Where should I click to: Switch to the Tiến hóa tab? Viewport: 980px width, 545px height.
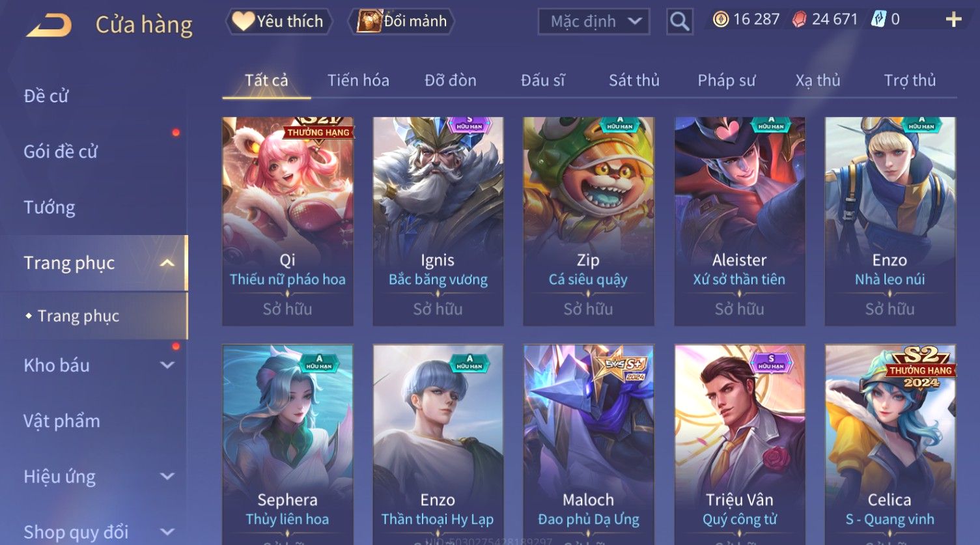[358, 80]
